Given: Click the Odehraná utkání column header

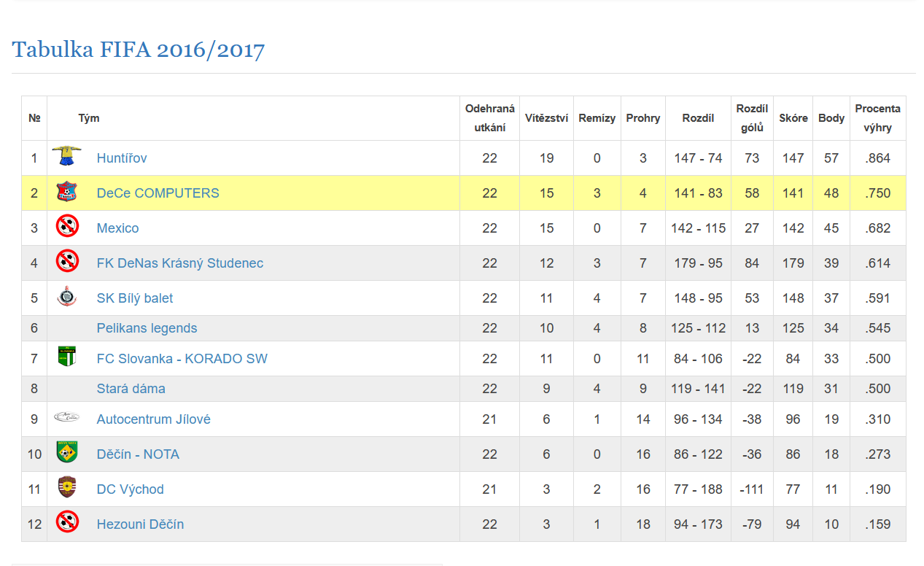Looking at the screenshot, I should [x=489, y=118].
